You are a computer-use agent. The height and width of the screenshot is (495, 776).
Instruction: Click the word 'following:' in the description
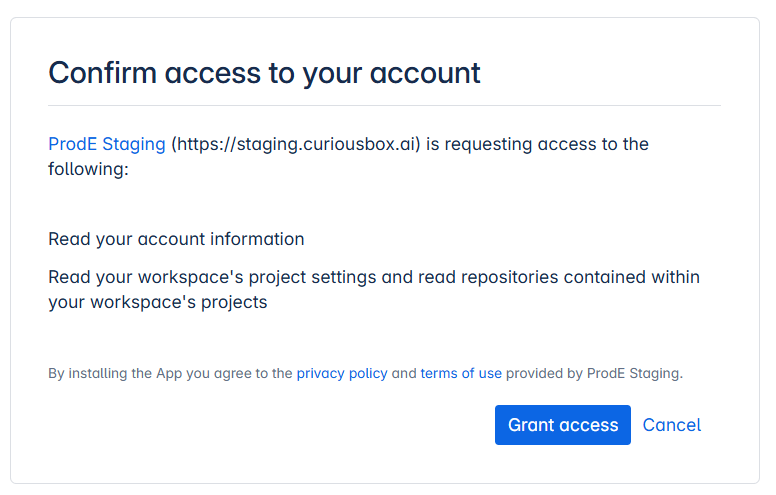coord(88,169)
